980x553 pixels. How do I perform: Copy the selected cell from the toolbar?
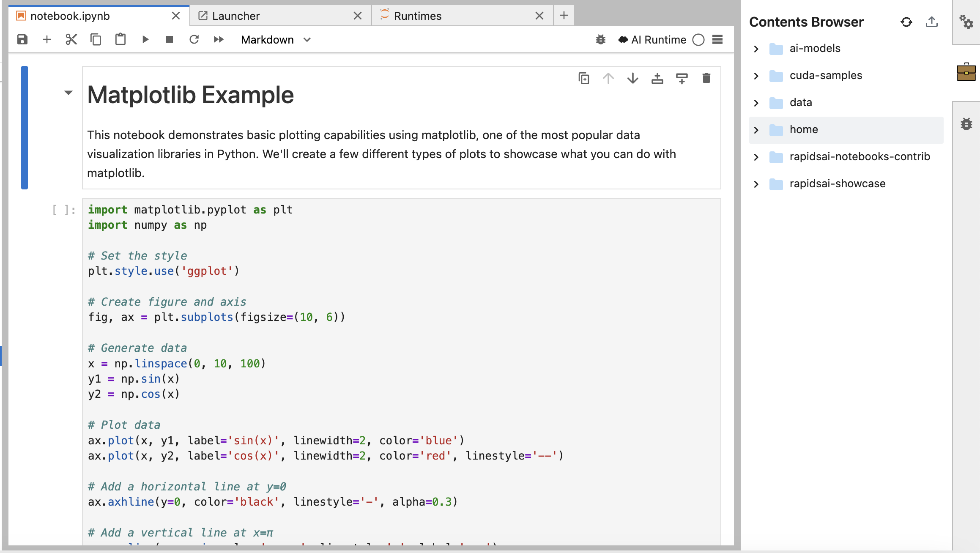(96, 40)
